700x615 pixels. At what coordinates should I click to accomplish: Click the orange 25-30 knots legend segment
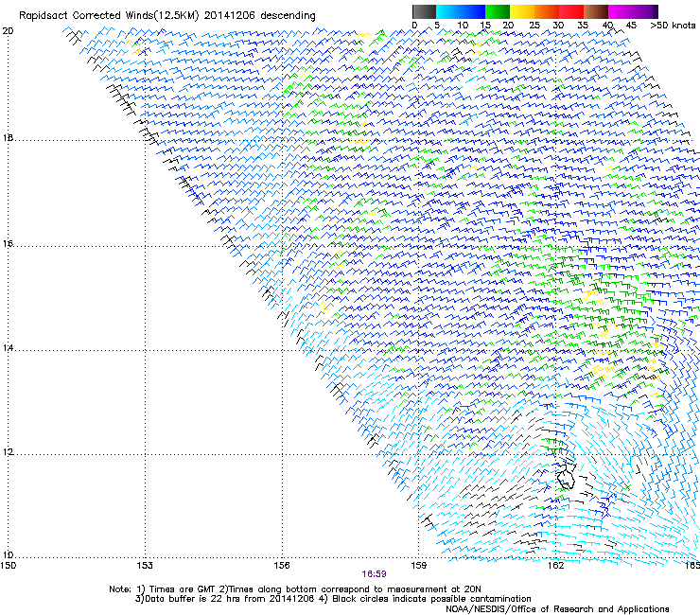[x=547, y=11]
